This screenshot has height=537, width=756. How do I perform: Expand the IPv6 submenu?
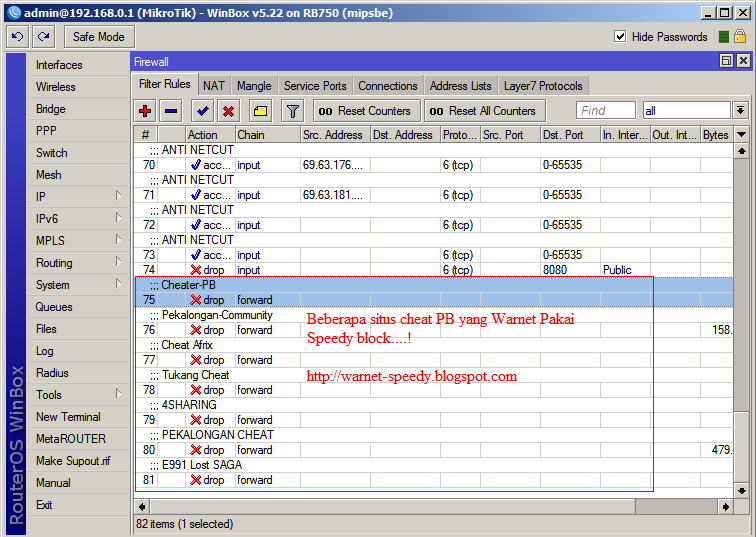78,218
